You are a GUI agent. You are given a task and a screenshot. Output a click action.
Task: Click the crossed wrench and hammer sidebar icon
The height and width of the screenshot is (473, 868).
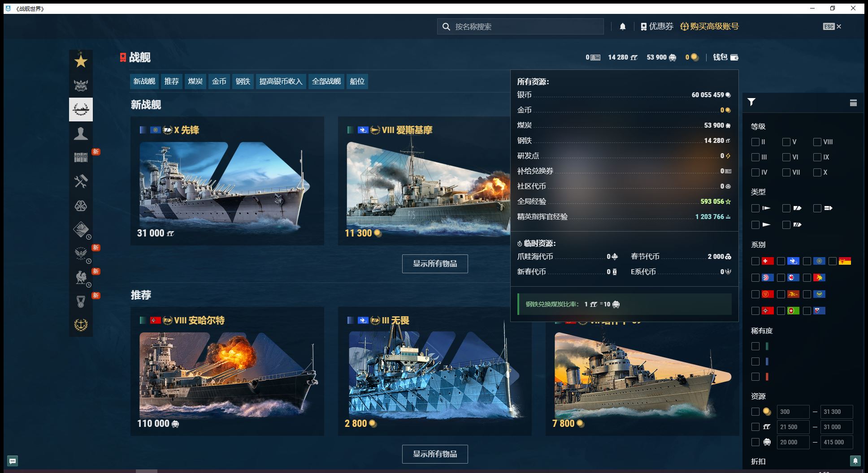[81, 181]
